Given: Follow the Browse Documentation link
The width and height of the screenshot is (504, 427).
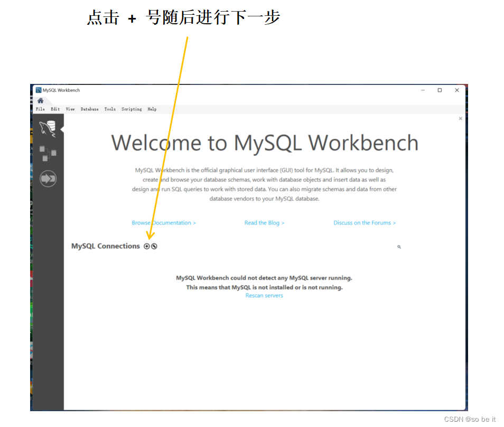Looking at the screenshot, I should (x=164, y=223).
